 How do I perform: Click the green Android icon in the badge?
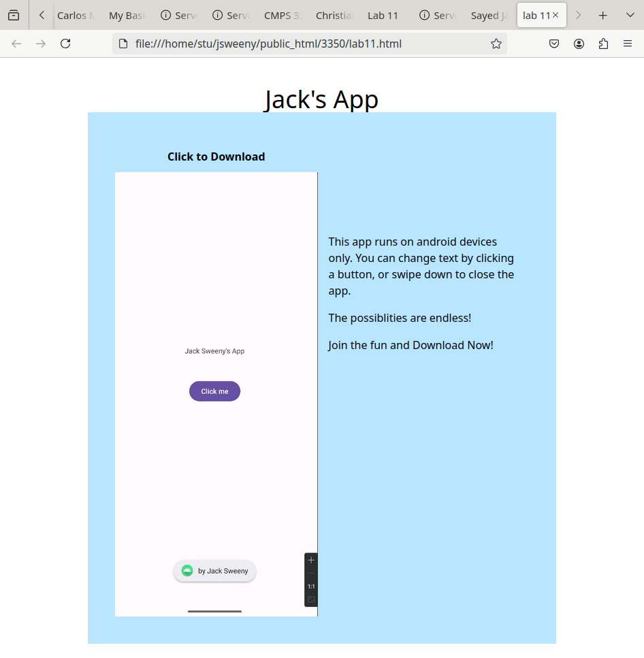pos(187,571)
